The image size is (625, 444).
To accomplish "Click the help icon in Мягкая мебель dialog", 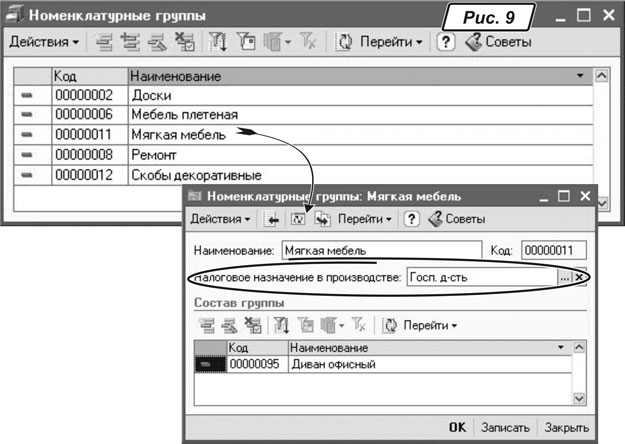I will (411, 219).
